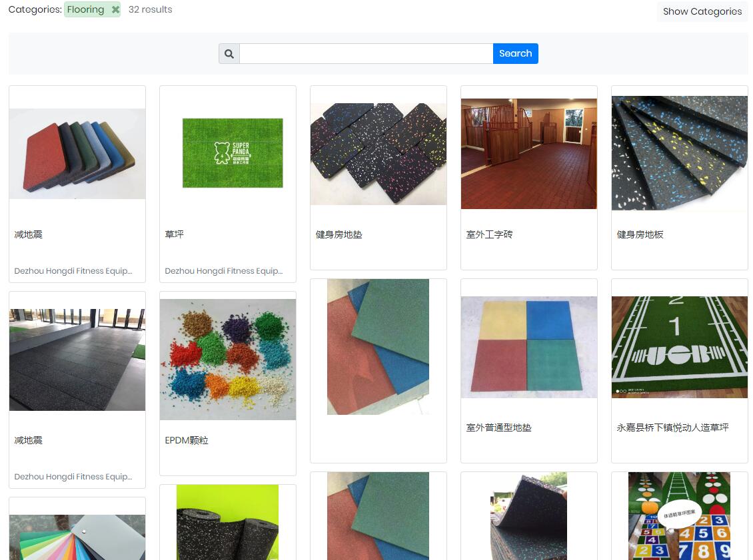Focus the product search text field
Viewport: 753px width, 560px height.
(x=366, y=54)
